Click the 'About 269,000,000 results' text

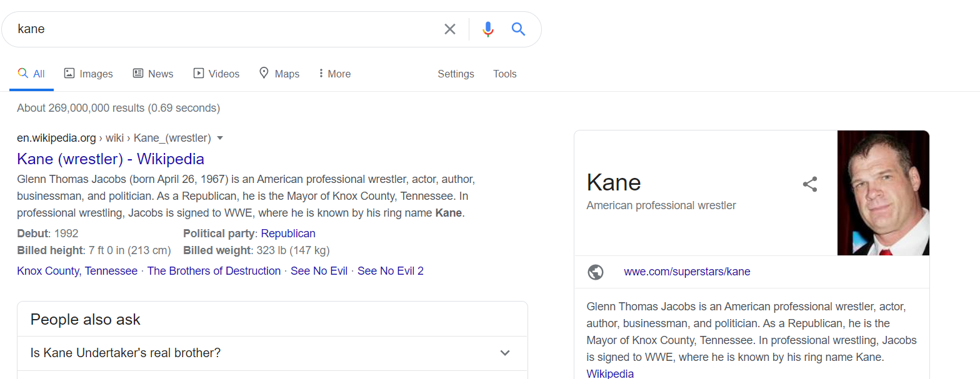(118, 108)
